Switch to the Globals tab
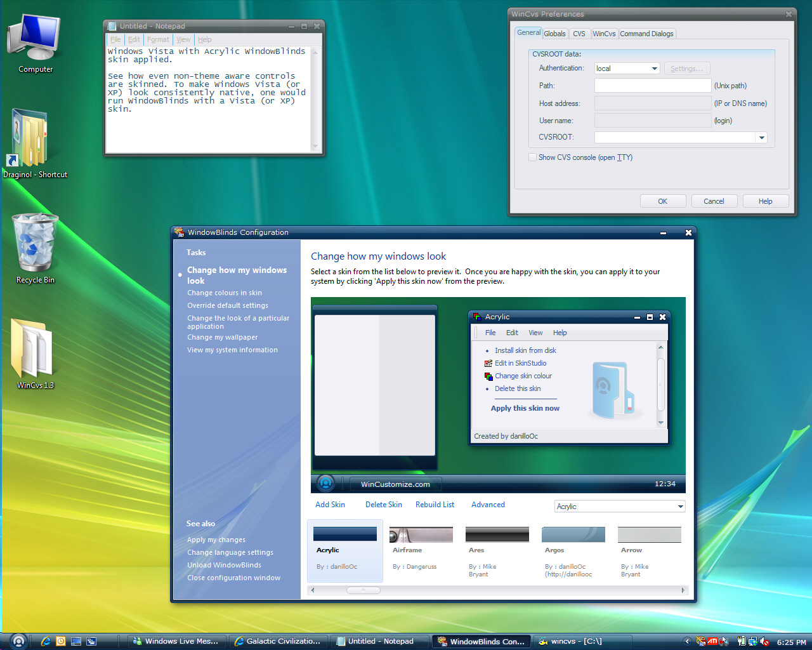This screenshot has height=650, width=812. click(554, 34)
